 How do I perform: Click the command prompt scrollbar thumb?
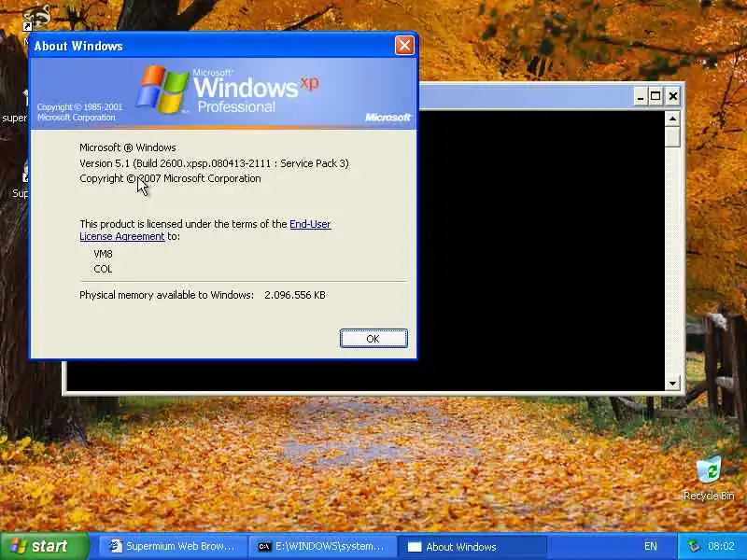(672, 136)
